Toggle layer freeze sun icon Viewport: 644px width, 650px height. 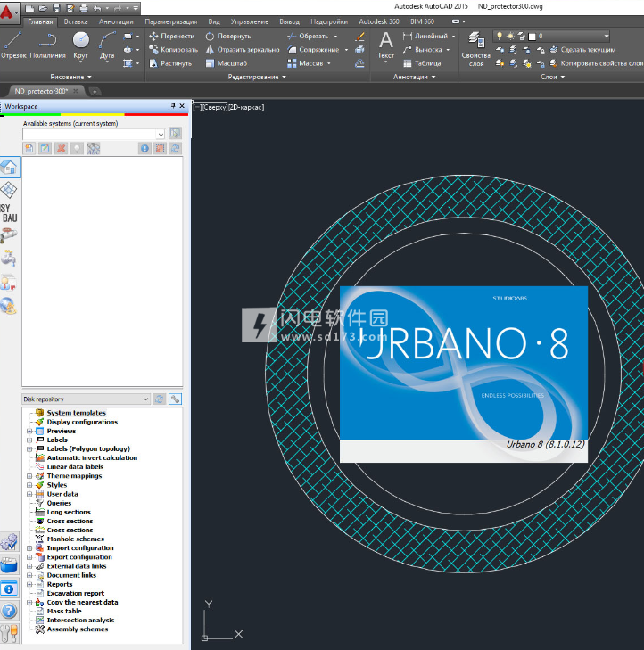coord(510,36)
